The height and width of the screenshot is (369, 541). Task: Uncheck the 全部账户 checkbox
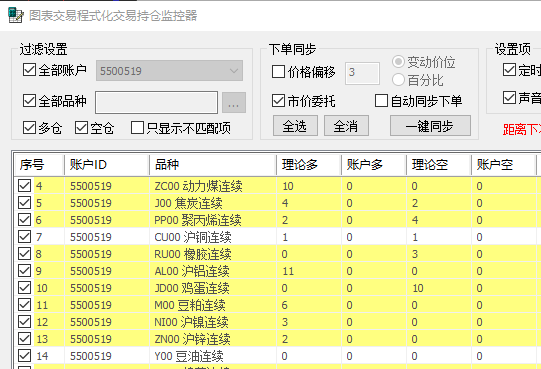(x=29, y=69)
